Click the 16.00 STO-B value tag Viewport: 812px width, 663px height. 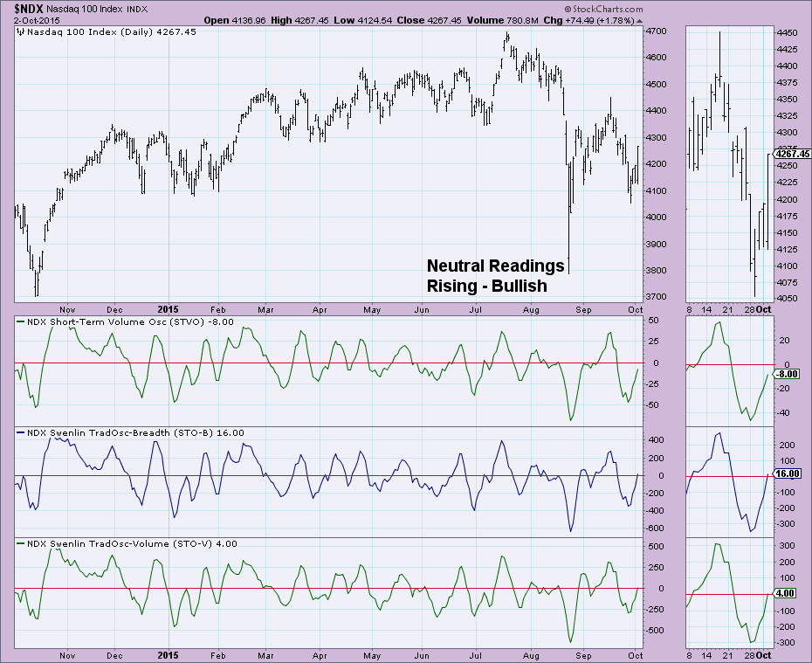(x=788, y=473)
